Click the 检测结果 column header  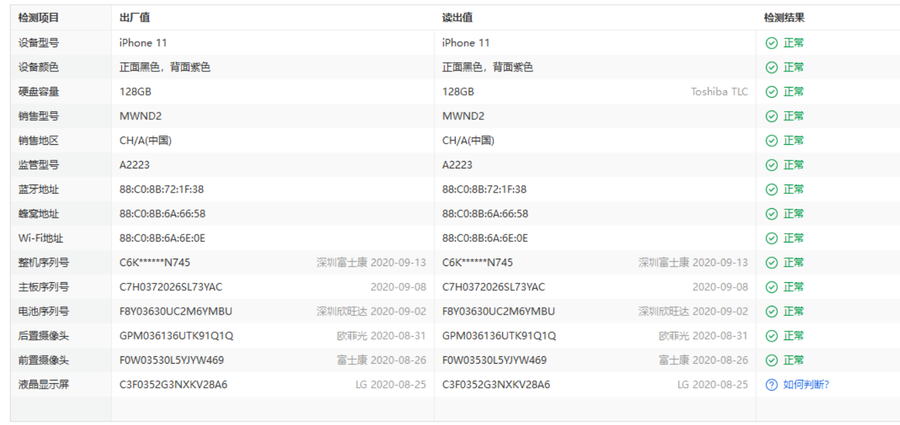784,18
